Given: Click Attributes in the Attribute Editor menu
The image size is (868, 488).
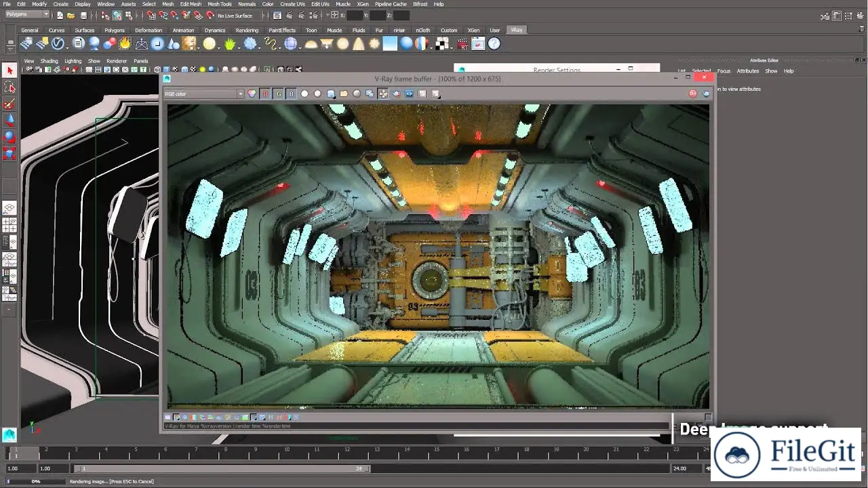Looking at the screenshot, I should coord(748,70).
